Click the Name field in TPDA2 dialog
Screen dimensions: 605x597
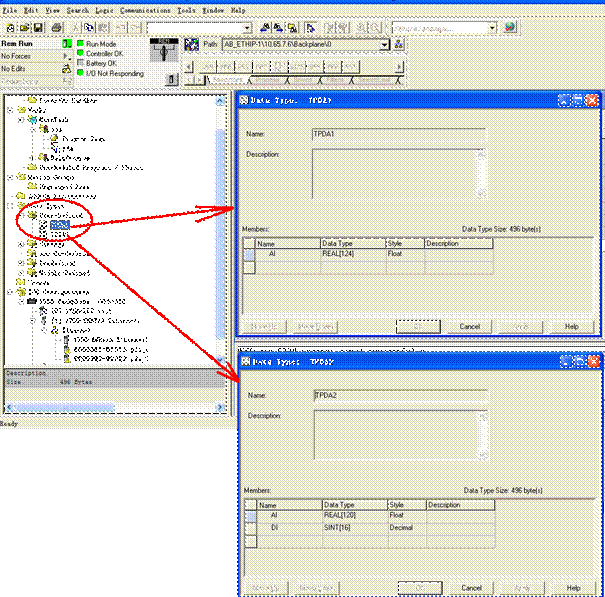pyautogui.click(x=400, y=395)
